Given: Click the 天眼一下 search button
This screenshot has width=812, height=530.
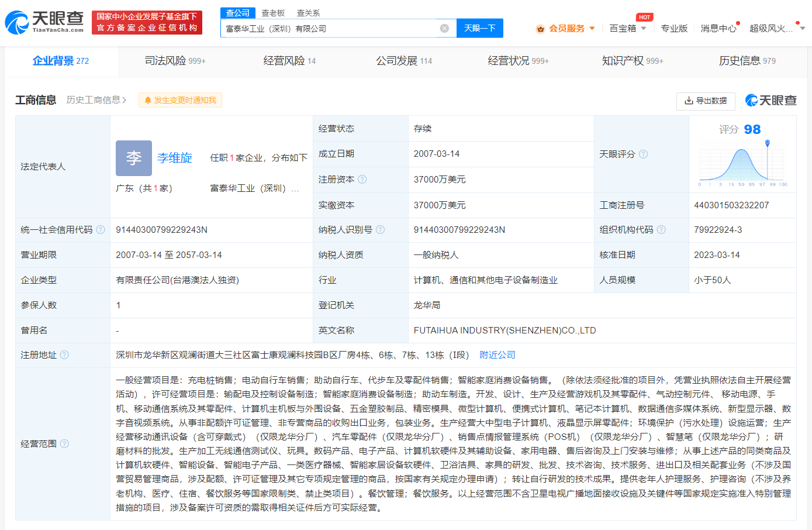Looking at the screenshot, I should coord(480,28).
